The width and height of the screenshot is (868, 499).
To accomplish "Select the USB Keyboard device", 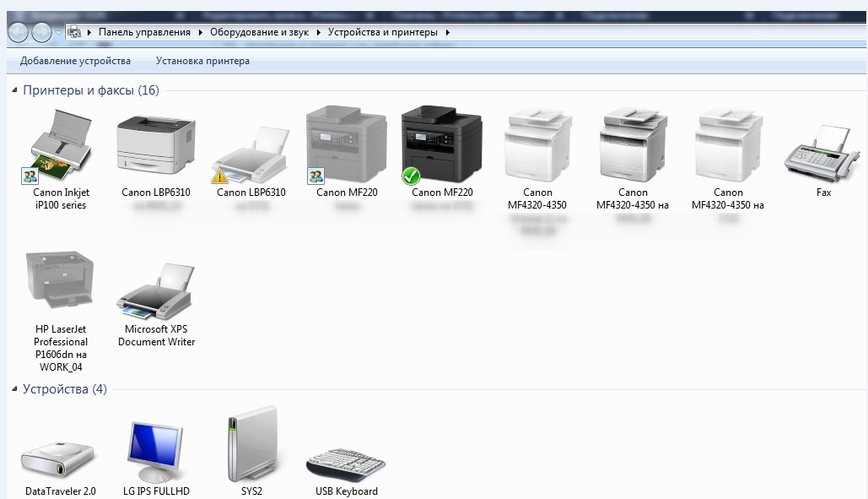I will point(347,472).
